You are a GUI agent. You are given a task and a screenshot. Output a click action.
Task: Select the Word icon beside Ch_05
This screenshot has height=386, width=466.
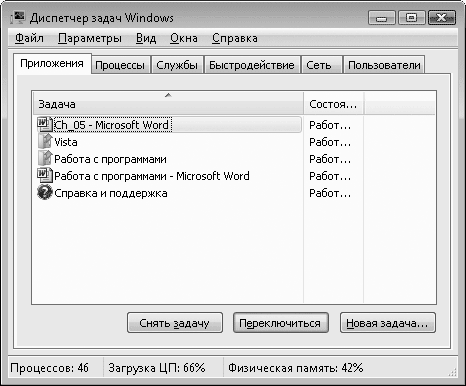(45, 125)
